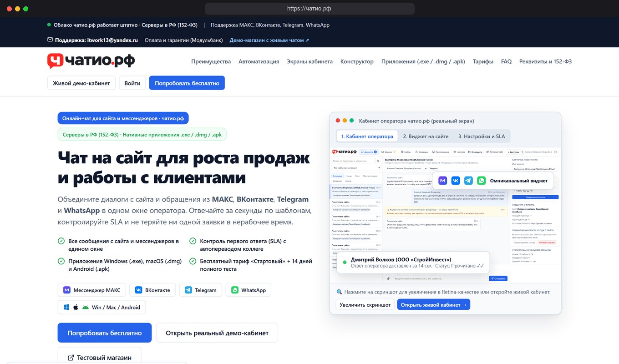
Task: Click Онлайн-чат для сайта и мессенджеров badge
Action: click(123, 118)
